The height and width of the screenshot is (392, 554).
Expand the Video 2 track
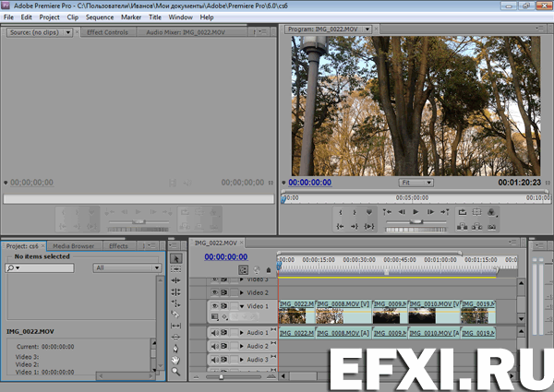[242, 292]
